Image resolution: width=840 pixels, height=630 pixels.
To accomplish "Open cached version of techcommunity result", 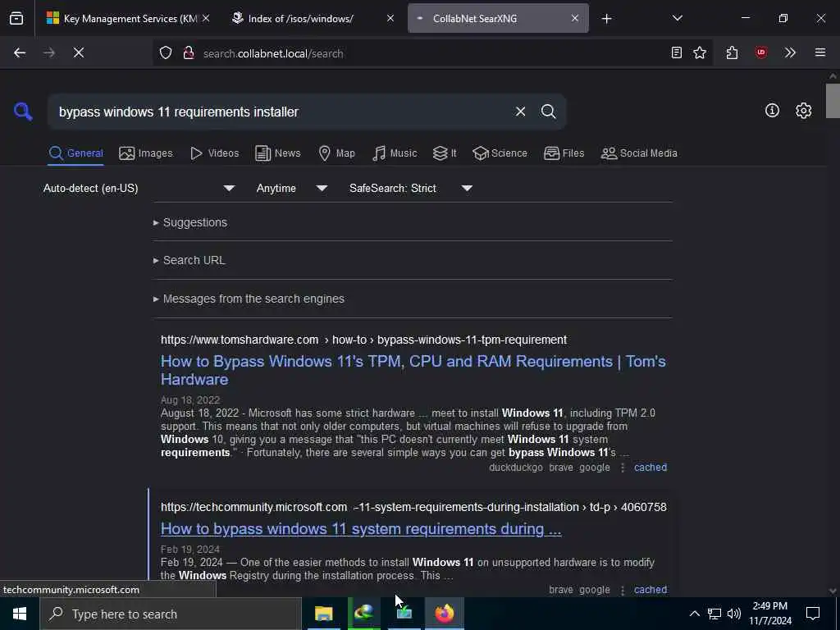I will tap(651, 589).
